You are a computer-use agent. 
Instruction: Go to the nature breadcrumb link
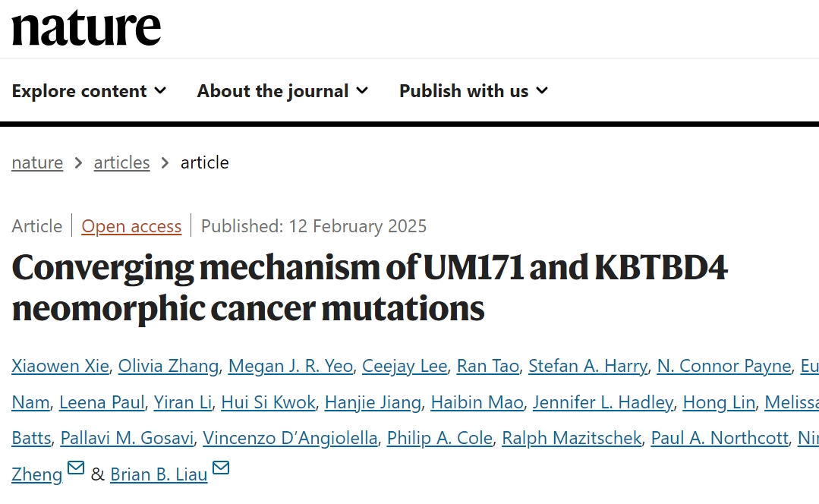coord(37,162)
